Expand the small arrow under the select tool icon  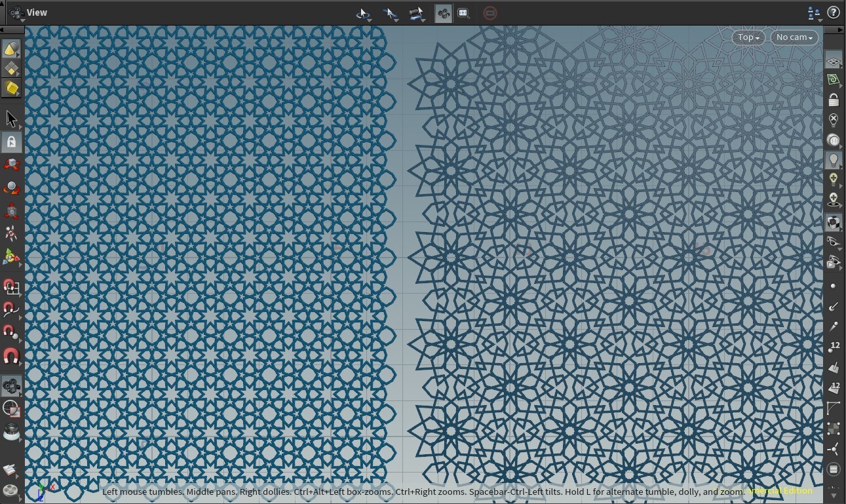(20, 128)
